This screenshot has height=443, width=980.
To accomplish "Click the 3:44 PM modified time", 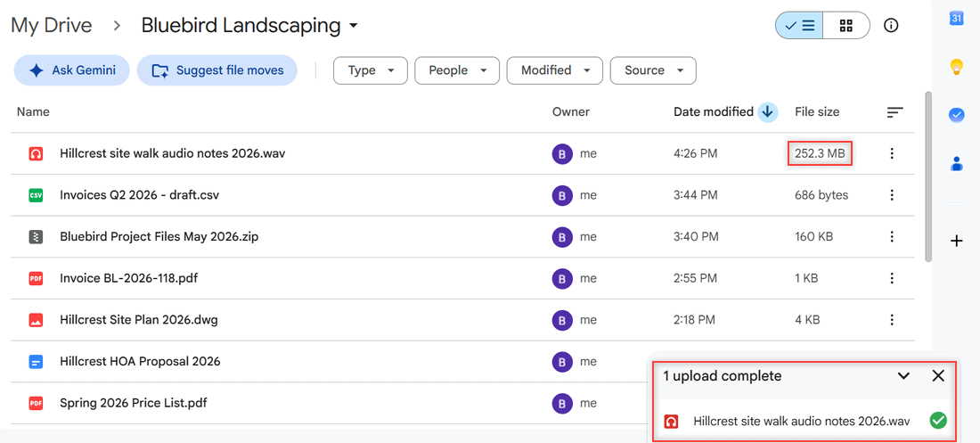I will [696, 195].
